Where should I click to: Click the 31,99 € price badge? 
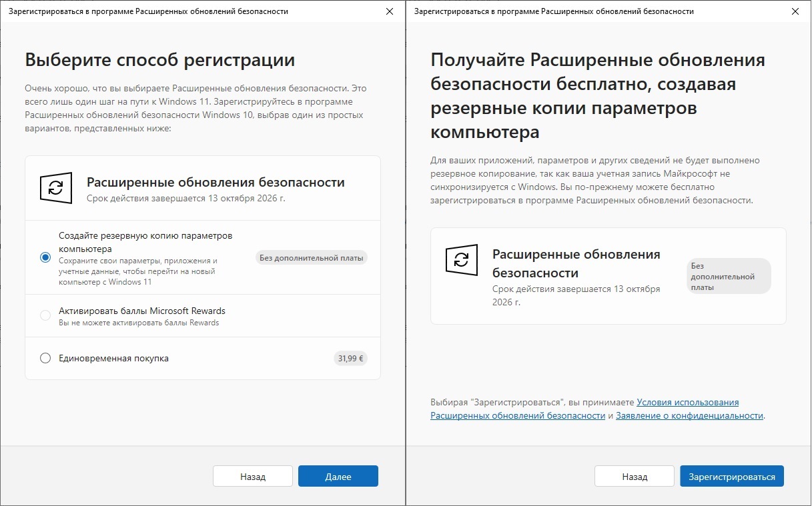[x=351, y=358]
